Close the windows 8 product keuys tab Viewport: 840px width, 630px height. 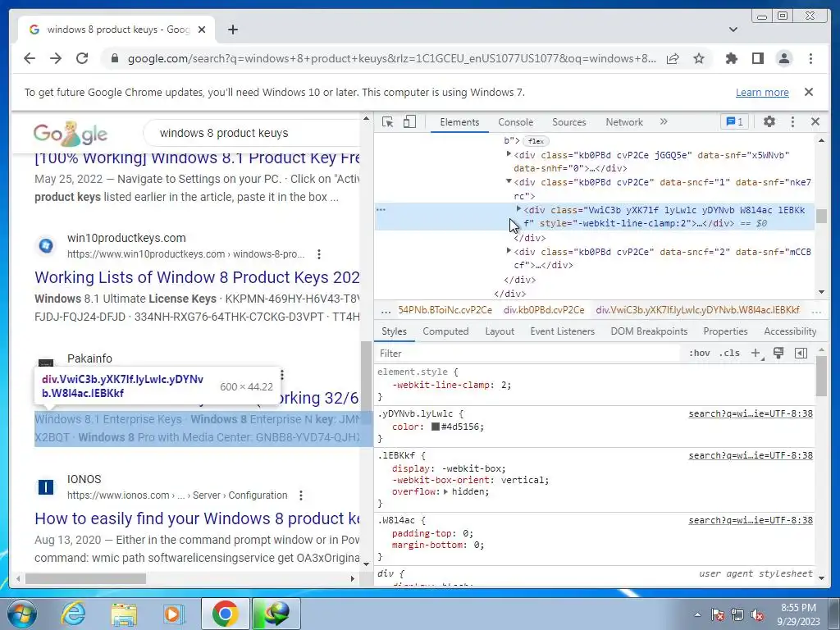click(x=202, y=30)
